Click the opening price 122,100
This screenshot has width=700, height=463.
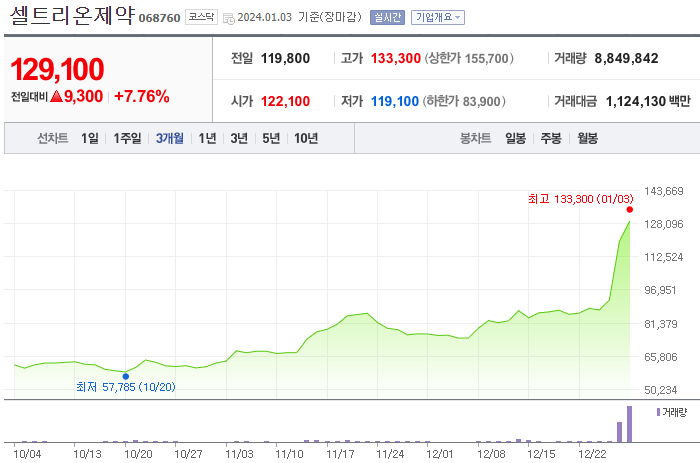pos(285,101)
